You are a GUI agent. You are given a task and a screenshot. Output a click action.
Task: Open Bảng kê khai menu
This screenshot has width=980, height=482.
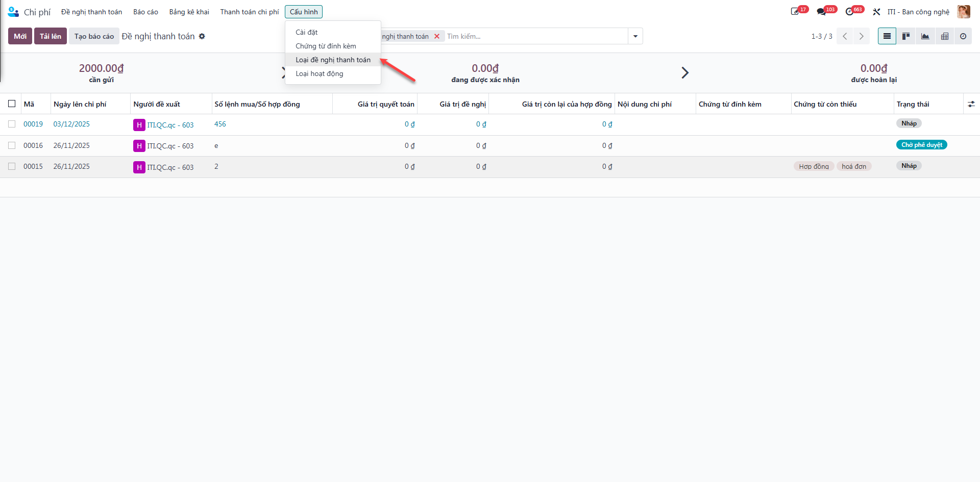tap(189, 12)
